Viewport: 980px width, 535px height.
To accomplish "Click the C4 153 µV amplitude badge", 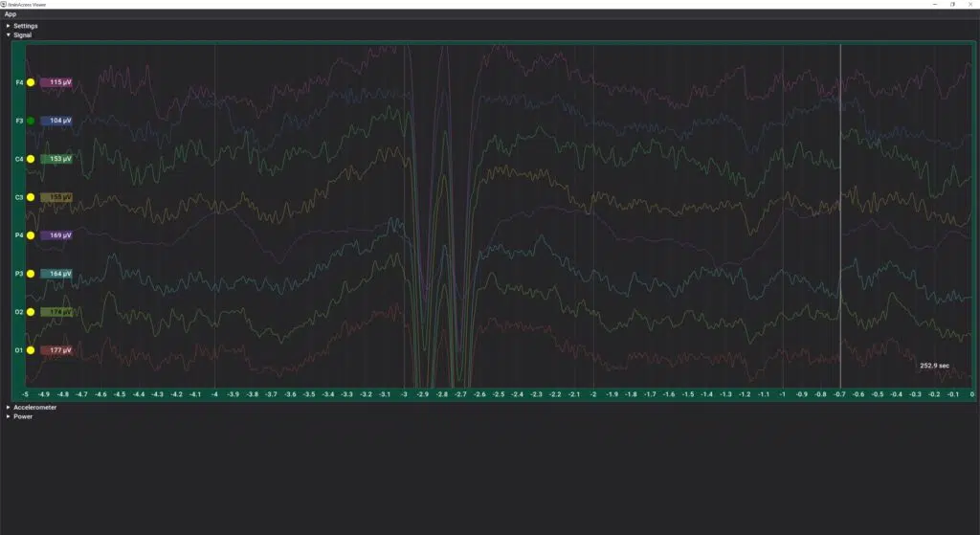I will pyautogui.click(x=56, y=159).
